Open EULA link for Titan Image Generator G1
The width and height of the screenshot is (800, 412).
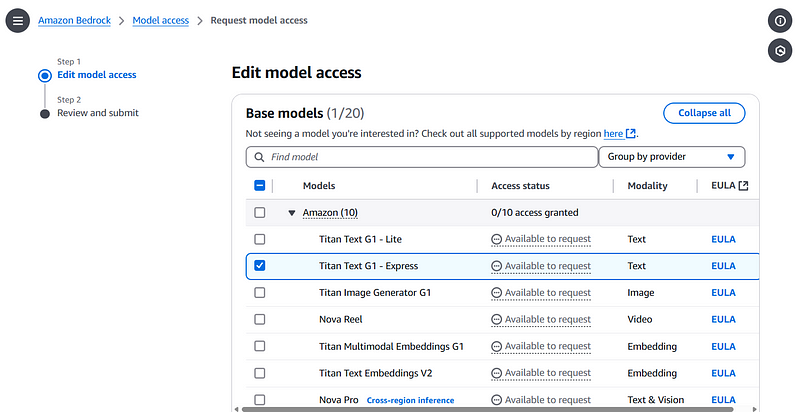click(723, 293)
